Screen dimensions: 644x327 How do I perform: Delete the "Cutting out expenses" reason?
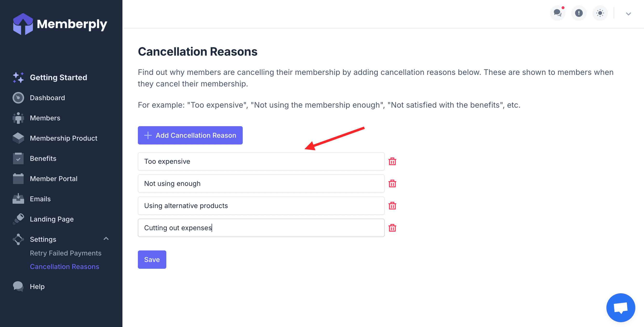tap(392, 228)
